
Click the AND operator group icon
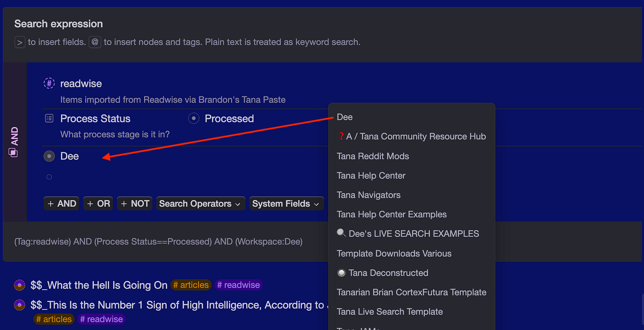click(13, 152)
